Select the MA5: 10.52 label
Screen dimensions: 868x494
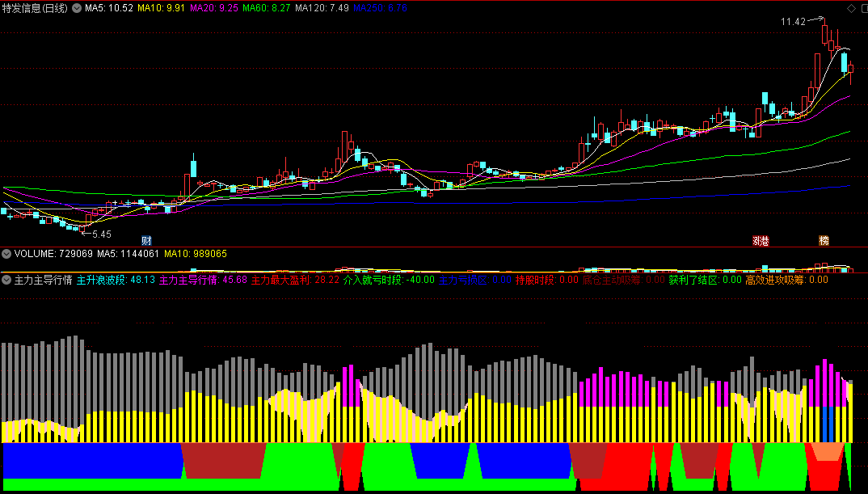(x=109, y=8)
